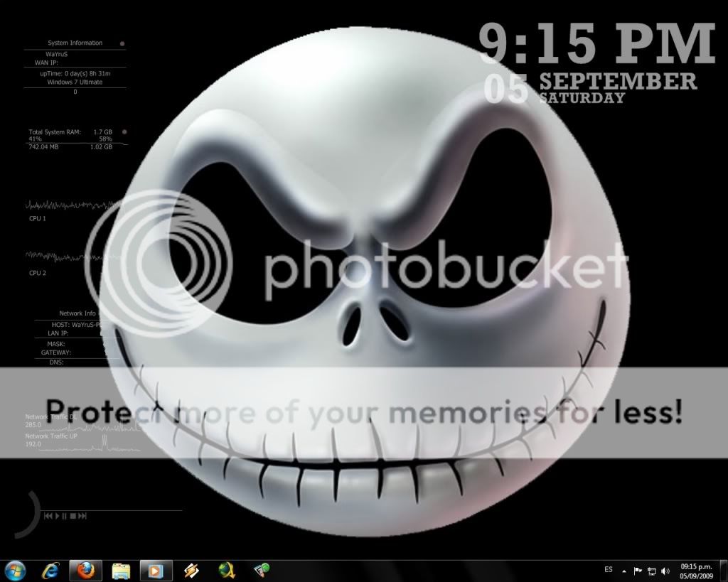Click the green globe taskbar icon
The image size is (728, 582).
pyautogui.click(x=227, y=570)
